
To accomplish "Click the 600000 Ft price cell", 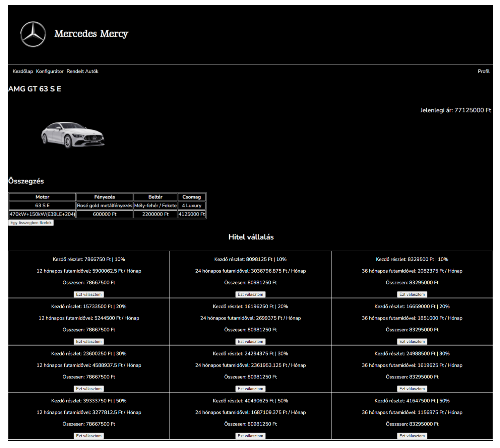I will tap(105, 214).
